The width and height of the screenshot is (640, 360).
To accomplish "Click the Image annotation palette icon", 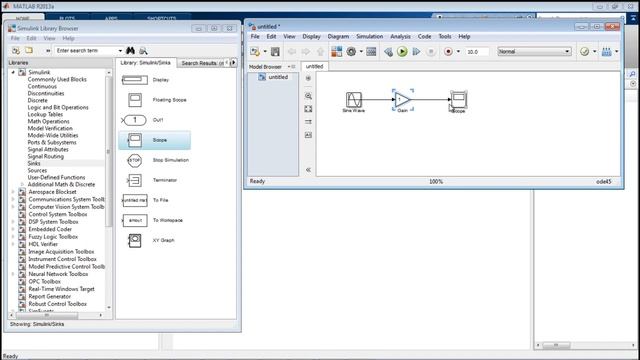I will (308, 135).
